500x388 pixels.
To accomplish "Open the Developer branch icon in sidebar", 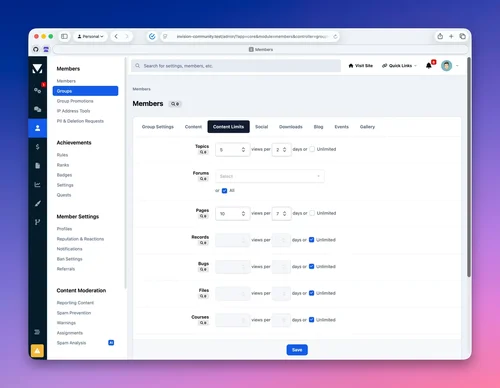I will click(37, 222).
